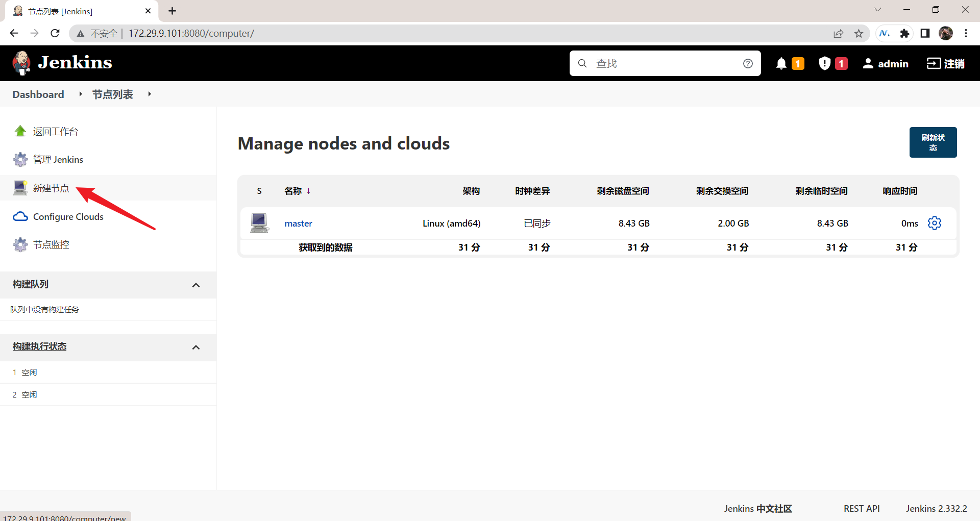Image resolution: width=980 pixels, height=521 pixels.
Task: Open Configure Clouds sidebar link
Action: pyautogui.click(x=68, y=216)
